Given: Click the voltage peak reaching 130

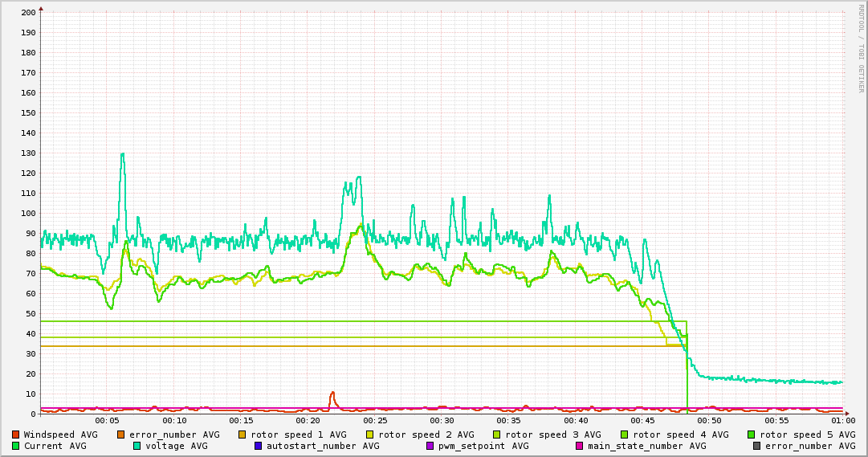Looking at the screenshot, I should click(122, 154).
